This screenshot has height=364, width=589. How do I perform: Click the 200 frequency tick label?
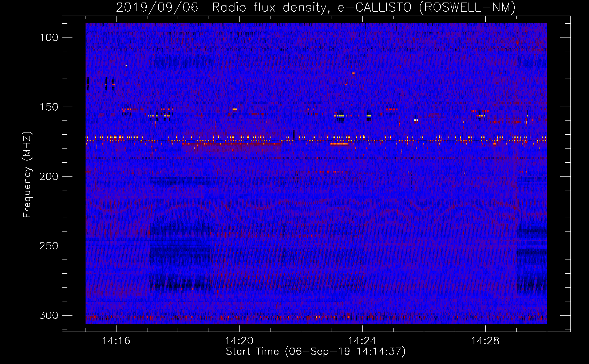point(49,177)
